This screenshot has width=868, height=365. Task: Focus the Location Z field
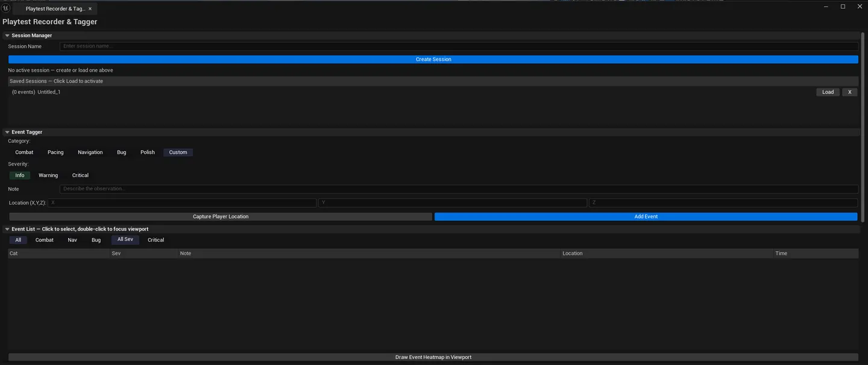coord(723,203)
